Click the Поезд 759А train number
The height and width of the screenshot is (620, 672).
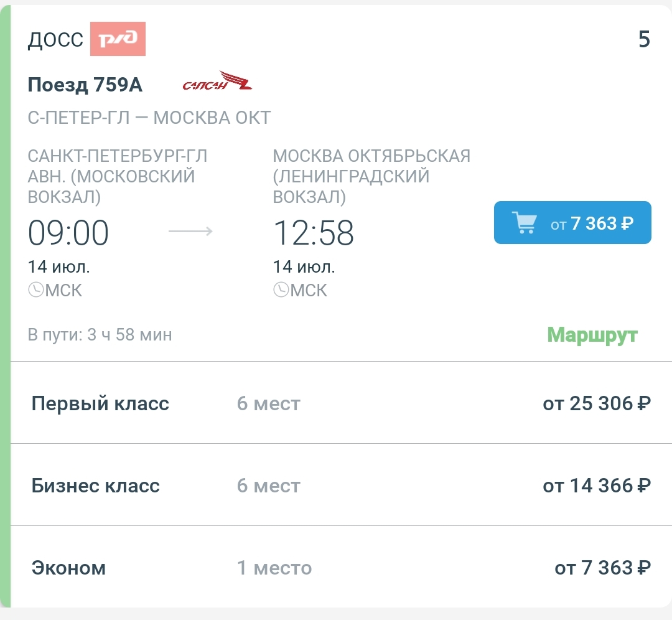[x=85, y=85]
